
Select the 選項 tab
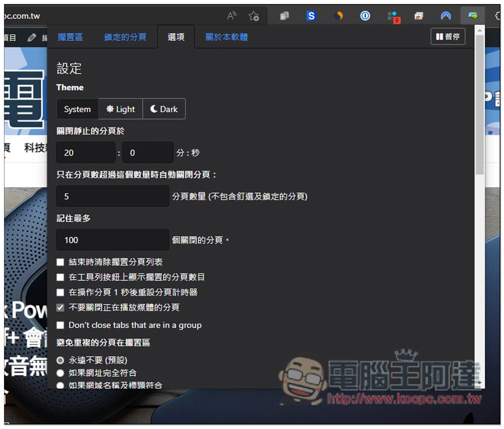point(176,37)
